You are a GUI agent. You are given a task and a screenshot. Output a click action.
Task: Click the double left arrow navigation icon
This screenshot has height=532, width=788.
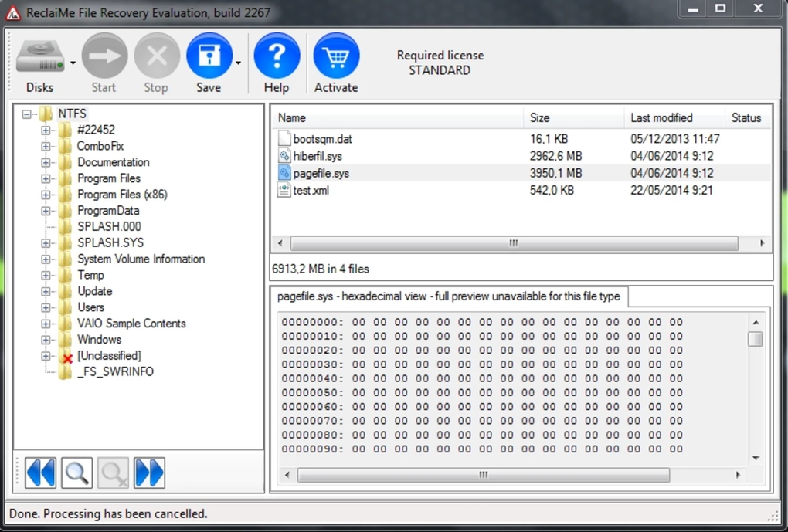pos(40,473)
